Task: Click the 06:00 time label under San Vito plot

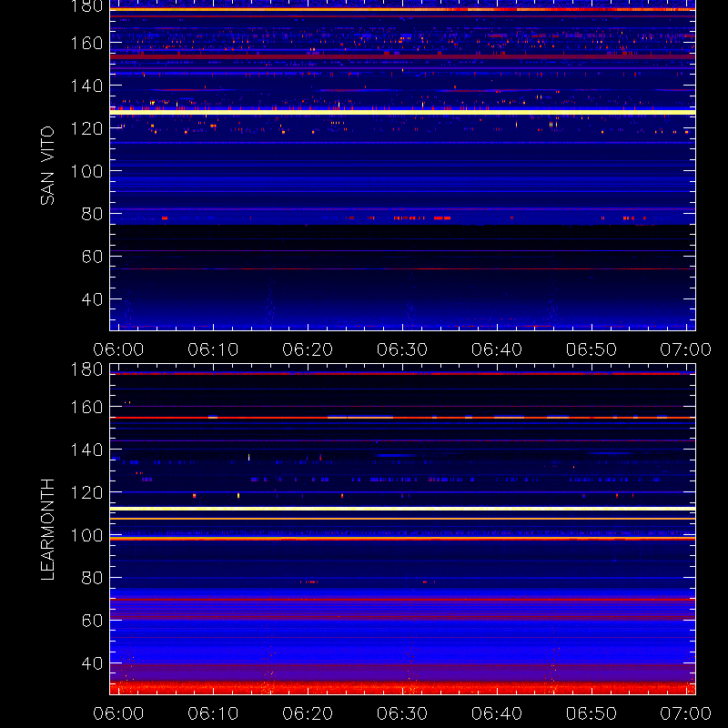Action: [x=118, y=349]
